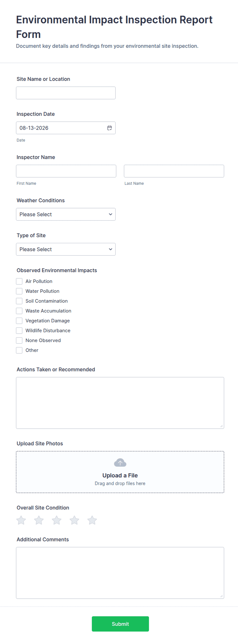238x644 pixels.
Task: Expand the Type of Site dropdown
Action: (66, 249)
